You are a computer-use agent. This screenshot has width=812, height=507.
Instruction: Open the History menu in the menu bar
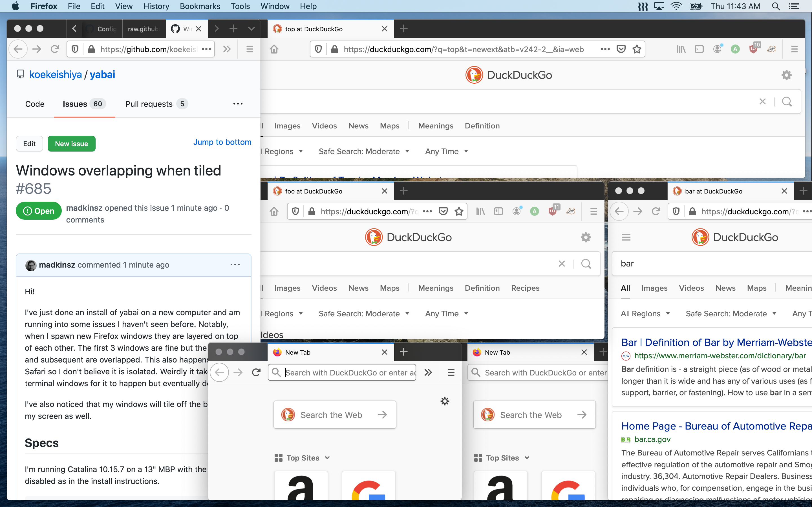pos(156,6)
